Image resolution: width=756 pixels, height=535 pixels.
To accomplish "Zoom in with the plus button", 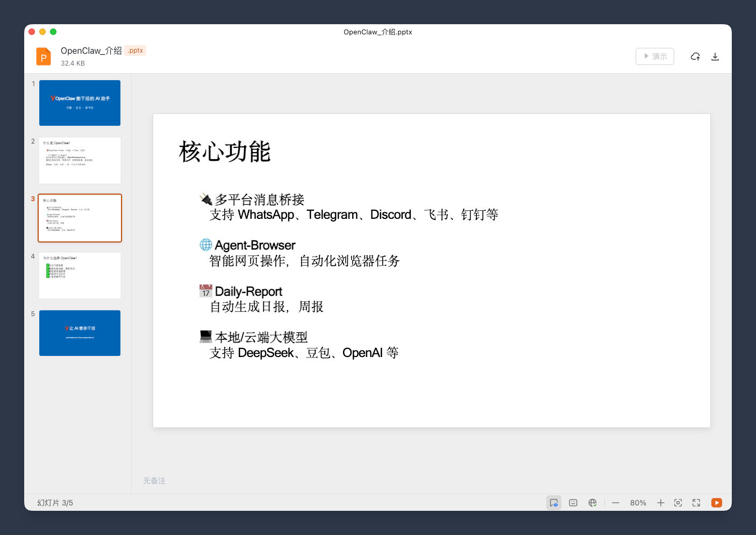I will click(x=660, y=503).
